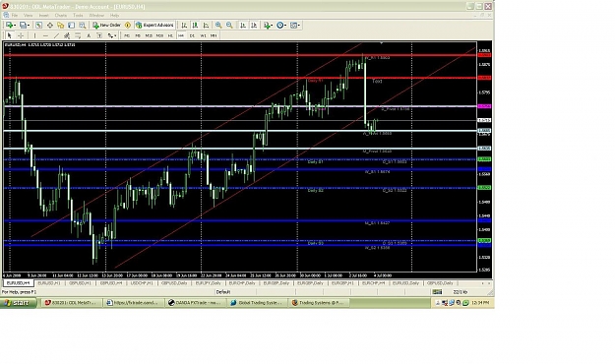615x364 pixels.
Task: Select the text label tool
Action: [x=99, y=35]
